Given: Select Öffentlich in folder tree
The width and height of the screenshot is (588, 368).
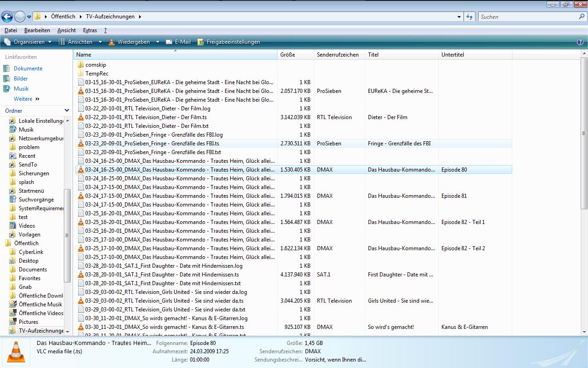Looking at the screenshot, I should tap(26, 243).
